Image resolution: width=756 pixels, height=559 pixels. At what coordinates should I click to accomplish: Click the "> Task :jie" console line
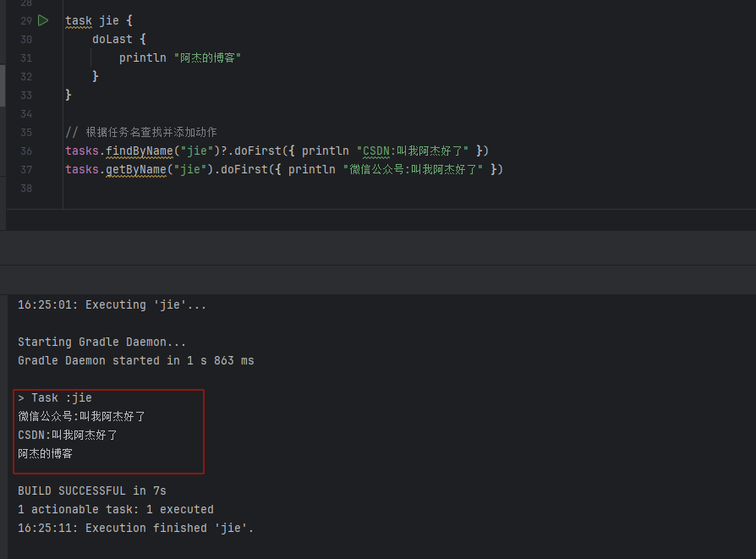[55, 398]
